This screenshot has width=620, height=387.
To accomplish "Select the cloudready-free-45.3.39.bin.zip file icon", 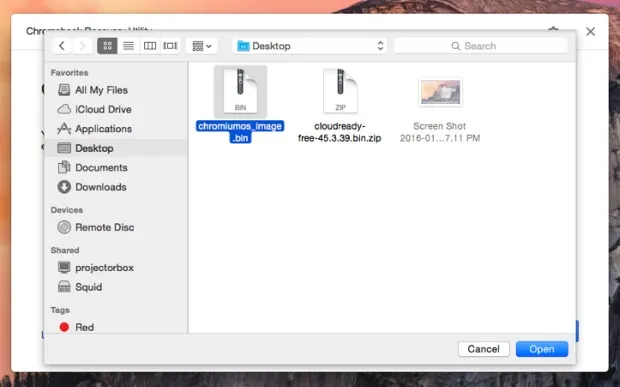I will 340,91.
